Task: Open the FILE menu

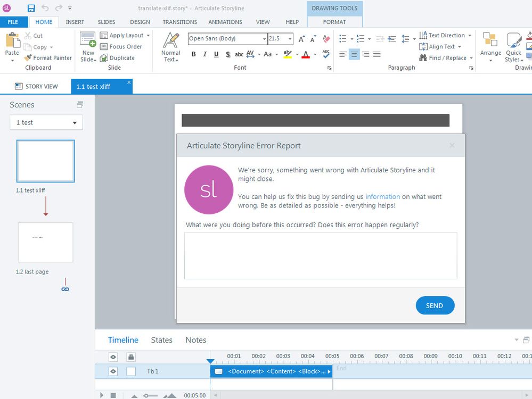Action: tap(13, 22)
